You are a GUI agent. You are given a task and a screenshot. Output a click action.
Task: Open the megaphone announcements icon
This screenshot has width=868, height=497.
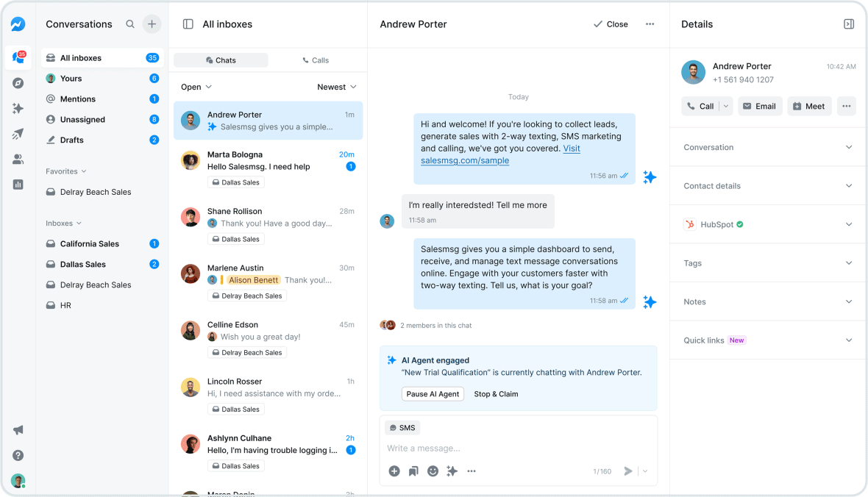tap(17, 429)
